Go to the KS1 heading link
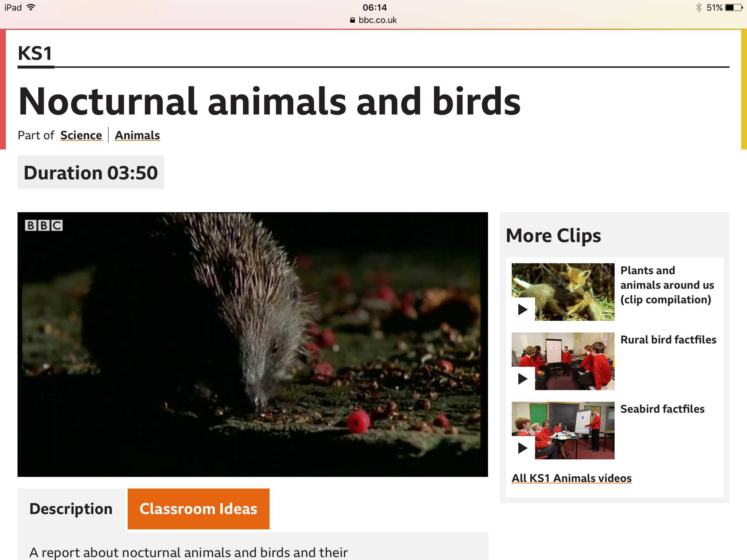Screen dimensions: 747x560 [x=35, y=54]
